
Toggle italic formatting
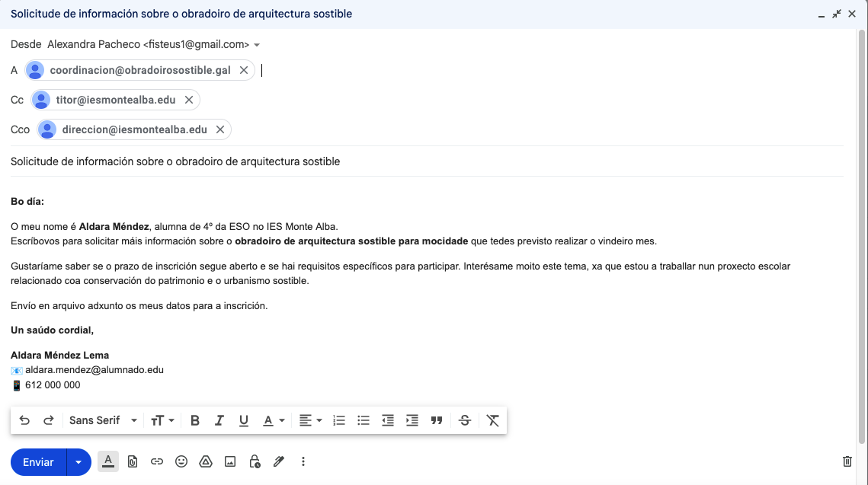[219, 420]
